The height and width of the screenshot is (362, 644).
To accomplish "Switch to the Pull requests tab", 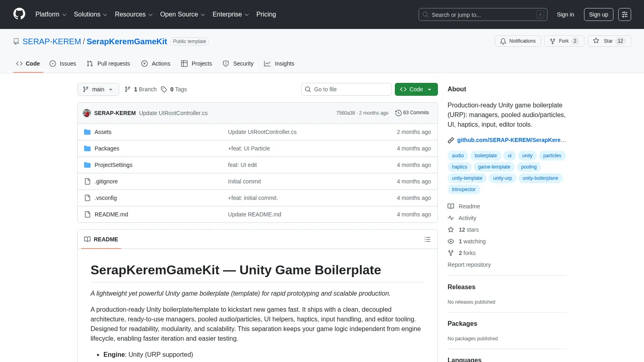I will tap(108, 64).
